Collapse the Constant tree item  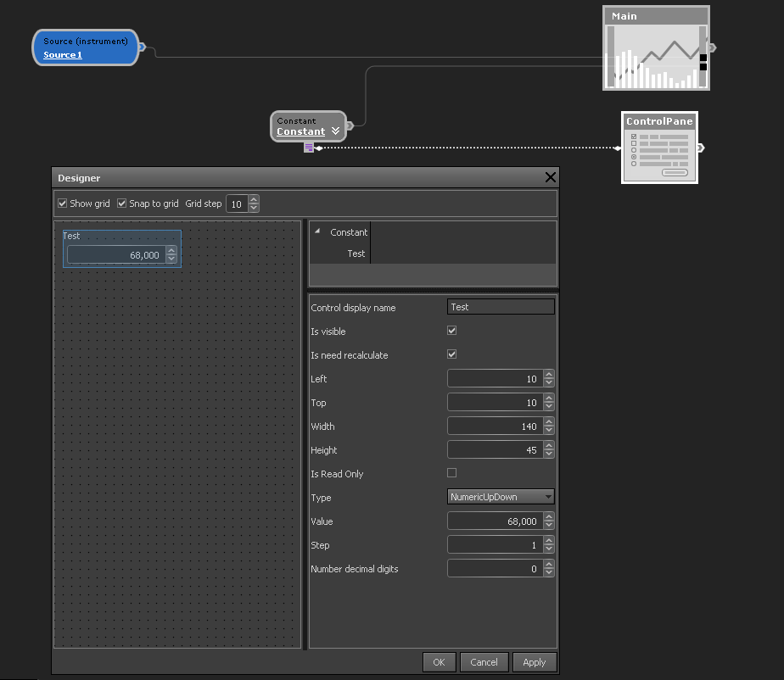(317, 231)
